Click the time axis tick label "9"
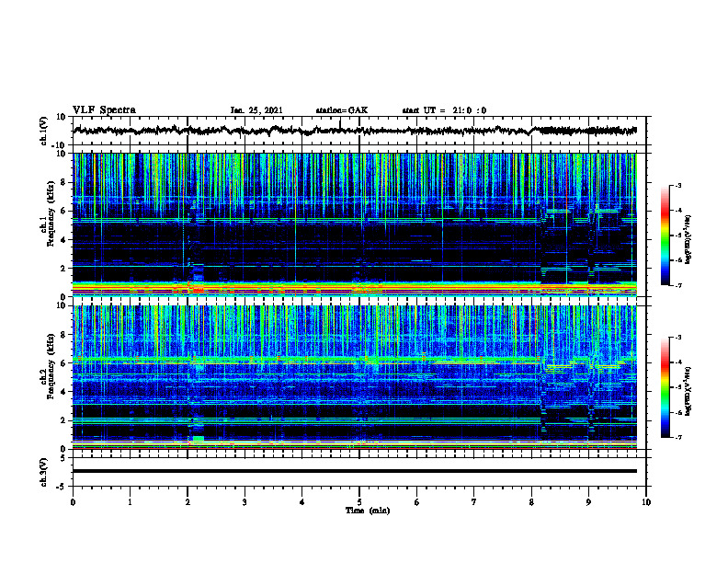The image size is (728, 563). [x=588, y=502]
